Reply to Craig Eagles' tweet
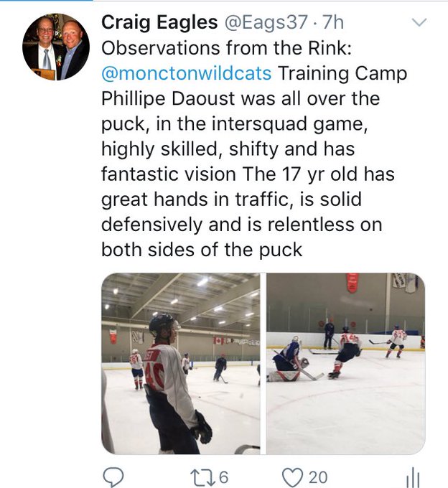This screenshot has height=488, width=448. click(114, 477)
